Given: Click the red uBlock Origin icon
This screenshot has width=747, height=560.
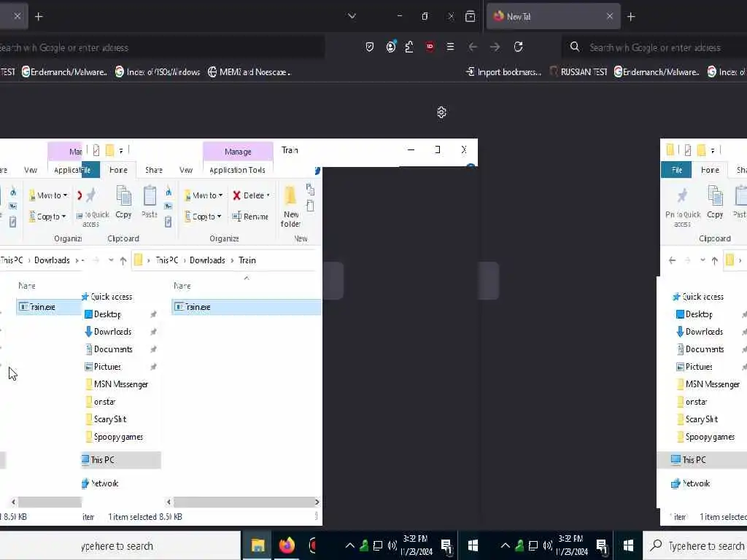Looking at the screenshot, I should 430,47.
